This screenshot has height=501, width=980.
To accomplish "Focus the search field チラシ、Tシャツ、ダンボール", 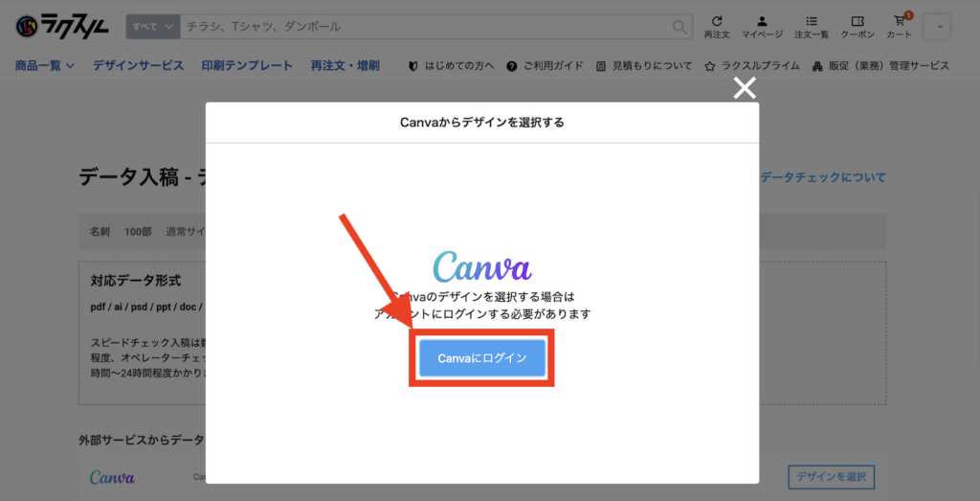I will pos(425,26).
